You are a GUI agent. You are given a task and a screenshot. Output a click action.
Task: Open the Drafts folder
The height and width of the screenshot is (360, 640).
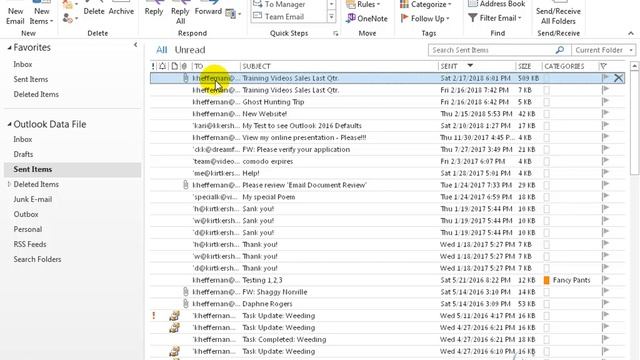coord(23,155)
